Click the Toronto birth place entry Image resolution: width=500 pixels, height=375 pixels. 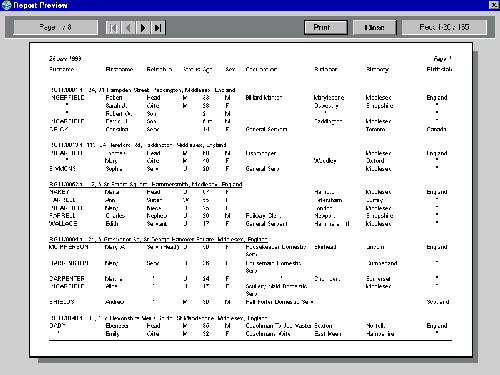pos(375,129)
